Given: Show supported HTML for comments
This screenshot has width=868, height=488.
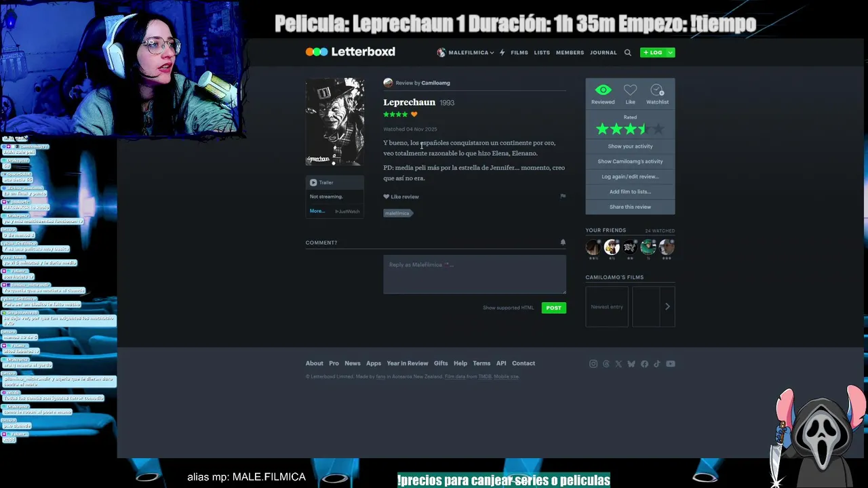Looking at the screenshot, I should point(508,308).
